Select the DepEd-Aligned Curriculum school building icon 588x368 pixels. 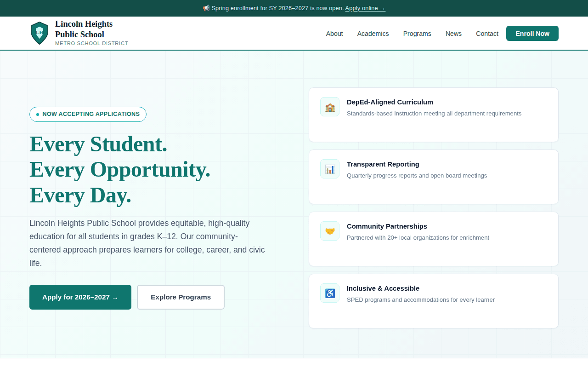330,106
